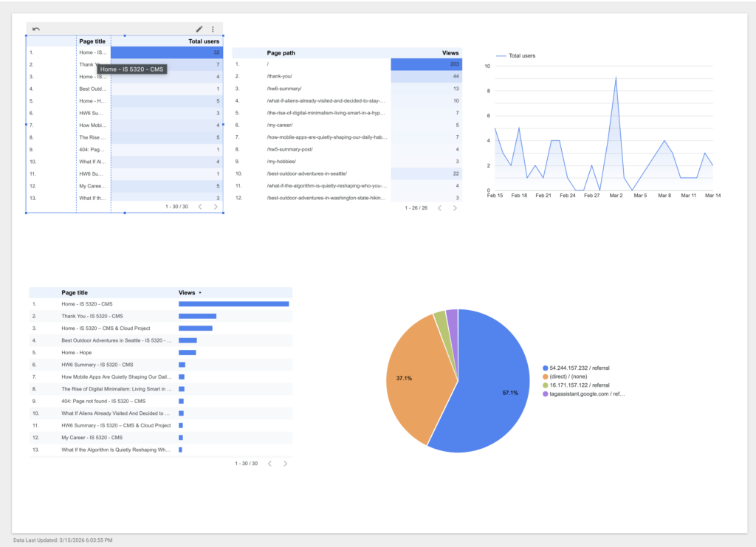Screen dimensions: 756x547
Task: Go to next page of the Page path table
Action: pos(455,208)
